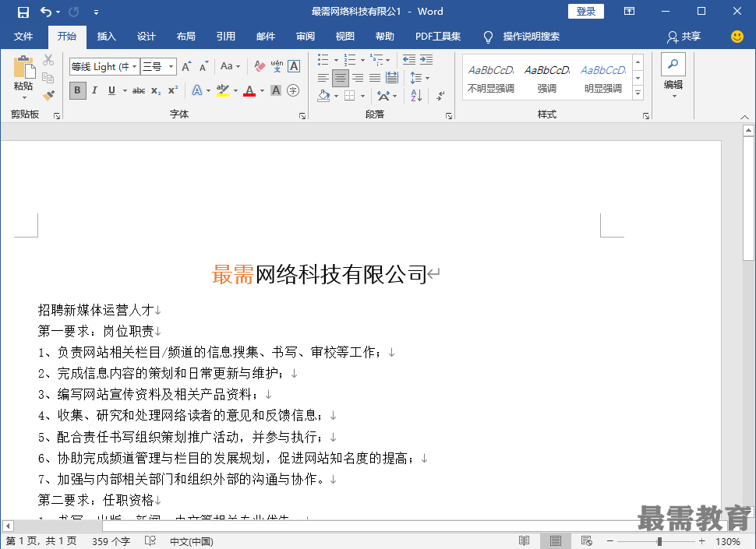Apply distributed alignment

coord(392,78)
